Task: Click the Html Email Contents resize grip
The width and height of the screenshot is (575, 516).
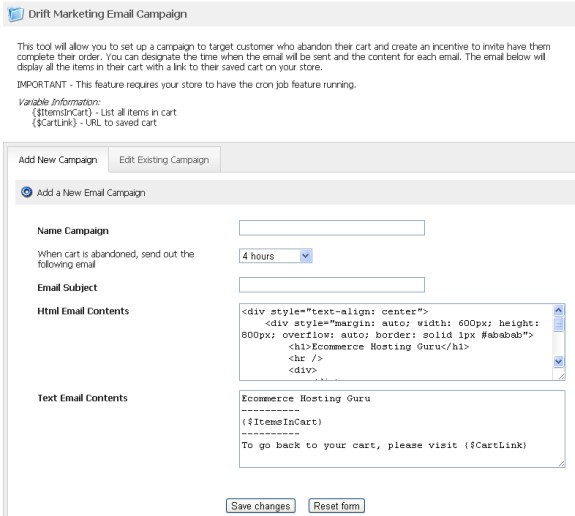Action: [561, 377]
